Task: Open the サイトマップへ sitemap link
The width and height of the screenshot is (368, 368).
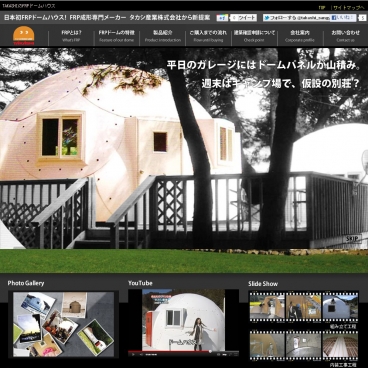Action: pyautogui.click(x=348, y=8)
